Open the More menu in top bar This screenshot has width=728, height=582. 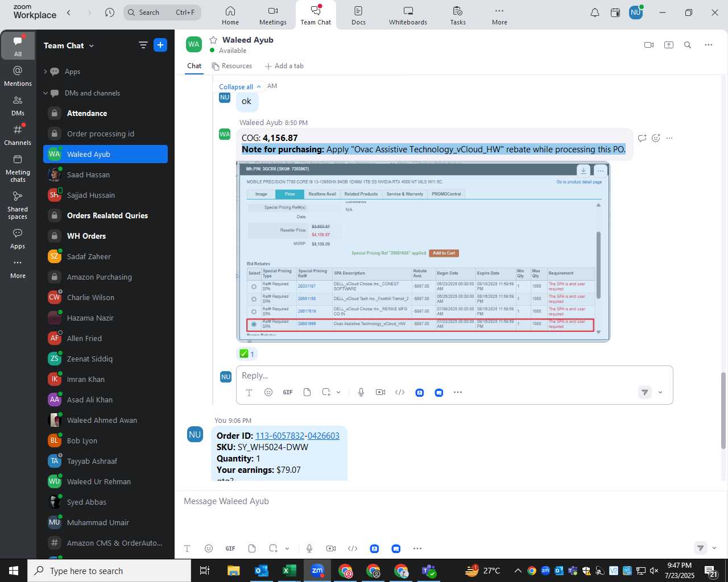tap(499, 15)
